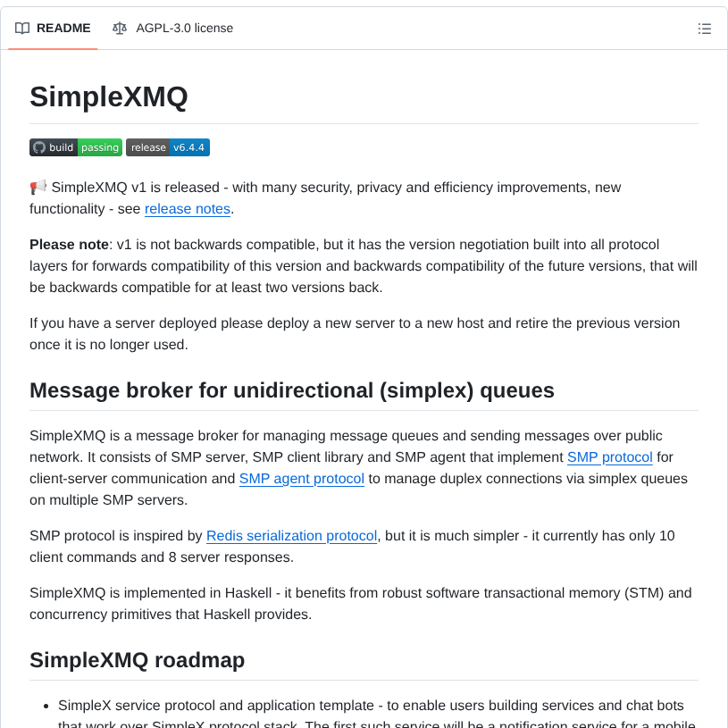This screenshot has width=728, height=728.
Task: Open the Redis serialization protocol link
Action: (x=291, y=536)
